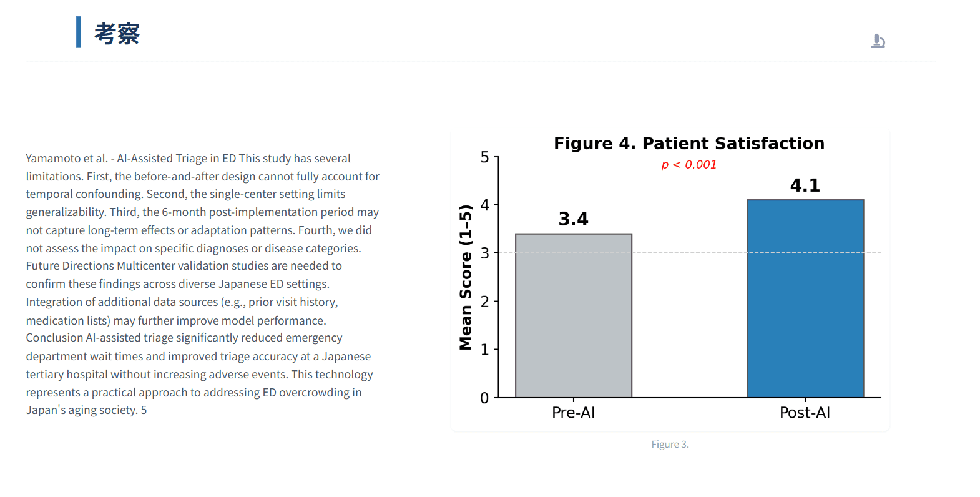Click the "Yamamoto et al." text at paragraph start
Viewport: 980px width, 497px height.
point(66,159)
